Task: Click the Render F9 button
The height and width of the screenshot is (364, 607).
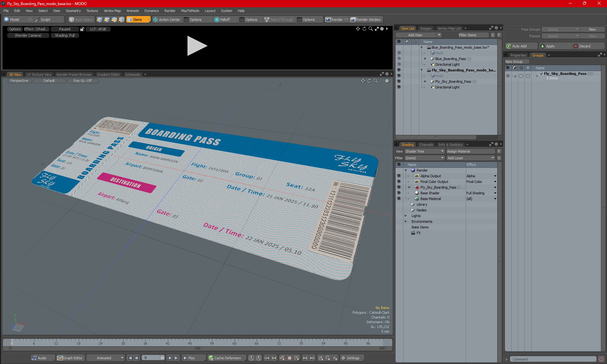Action: click(337, 20)
